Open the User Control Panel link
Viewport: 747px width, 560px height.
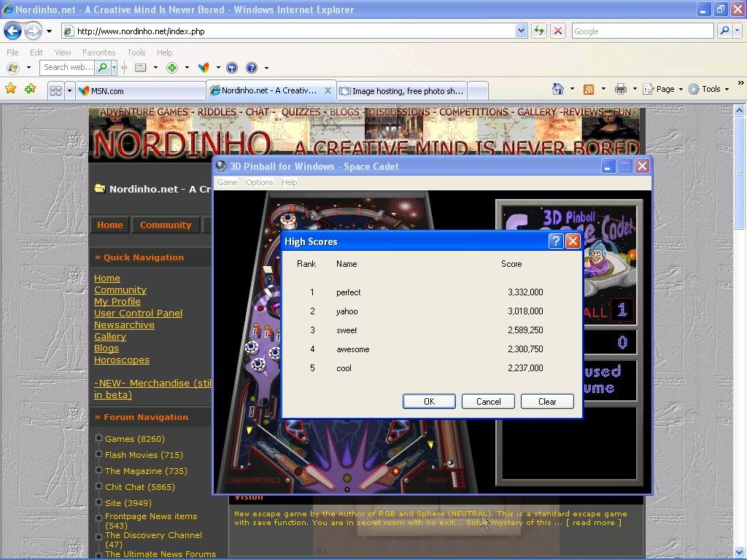[x=138, y=313]
